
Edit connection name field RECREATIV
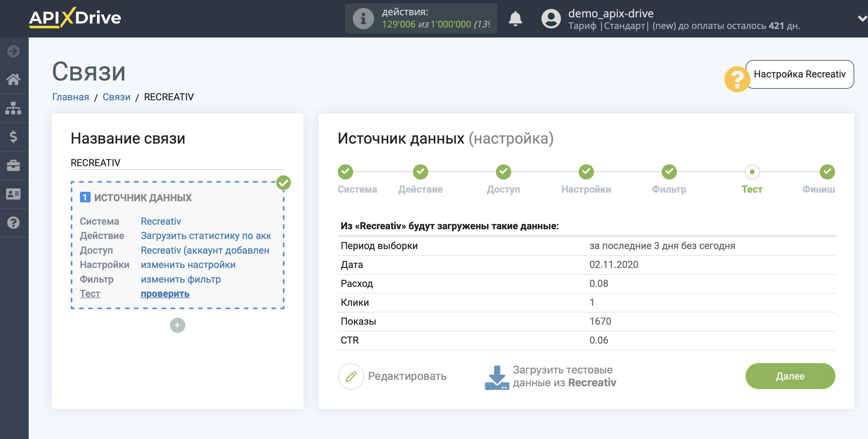point(177,162)
